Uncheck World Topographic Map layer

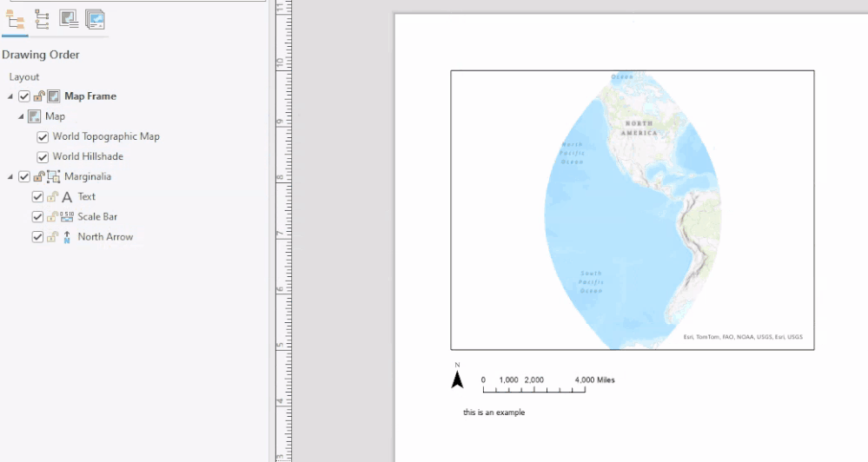point(43,136)
